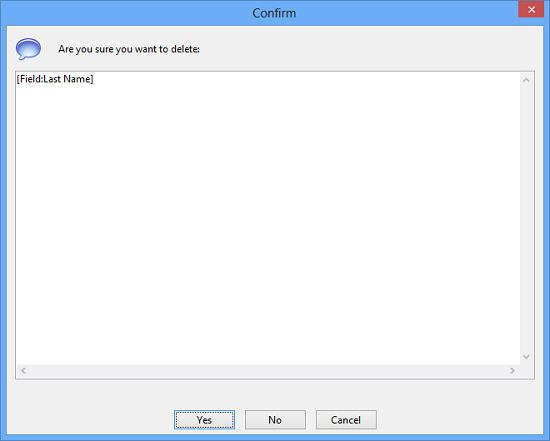The image size is (550, 441).
Task: Click the Yes button to confirm deletion
Action: coord(204,420)
